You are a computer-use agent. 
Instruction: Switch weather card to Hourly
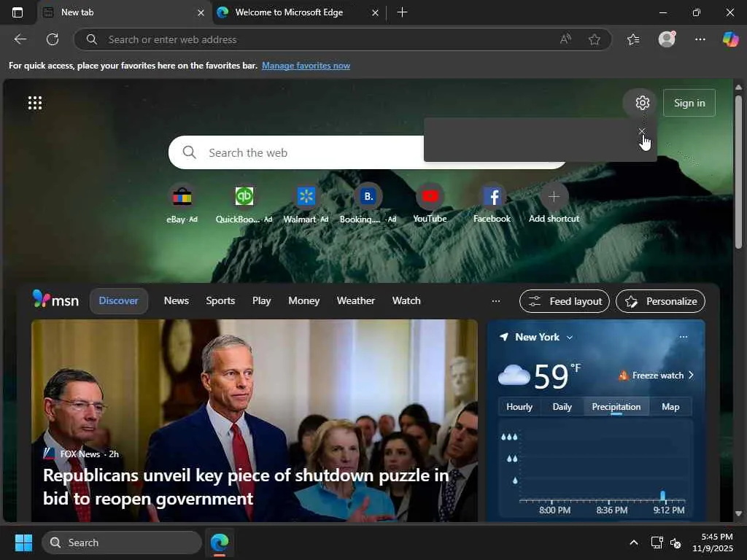519,407
